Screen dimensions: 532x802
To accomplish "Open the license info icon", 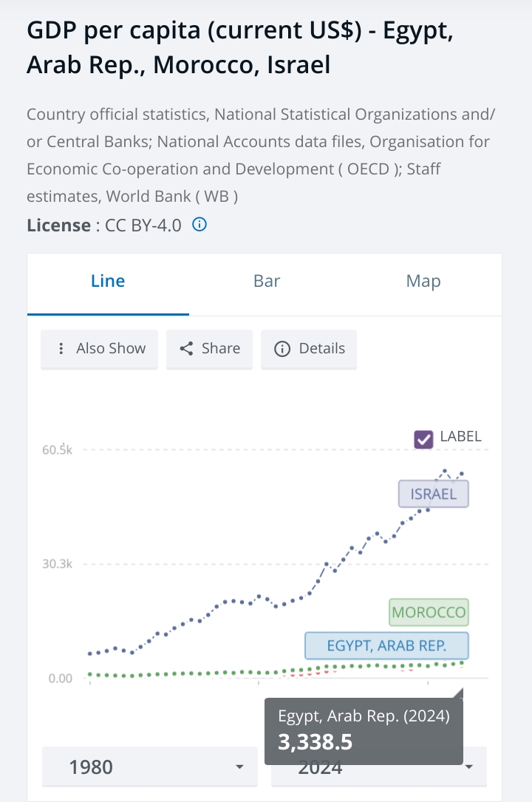I will 199,224.
